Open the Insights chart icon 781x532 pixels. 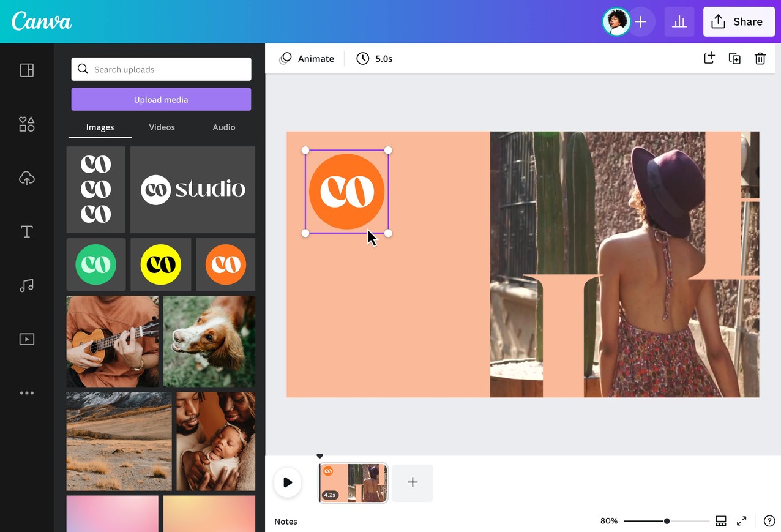click(x=679, y=22)
